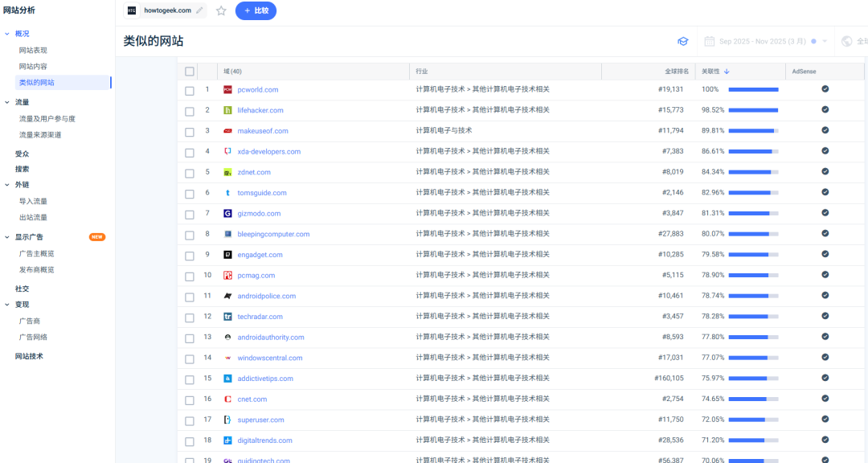Click the 全球排名 column header
Viewport: 868px width, 463px height.
[x=677, y=72]
